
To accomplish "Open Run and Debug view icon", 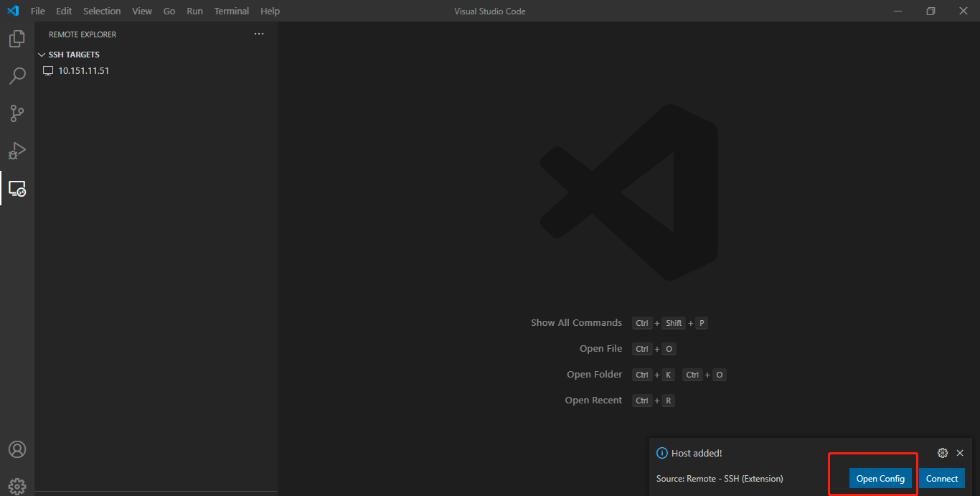I will (x=17, y=151).
